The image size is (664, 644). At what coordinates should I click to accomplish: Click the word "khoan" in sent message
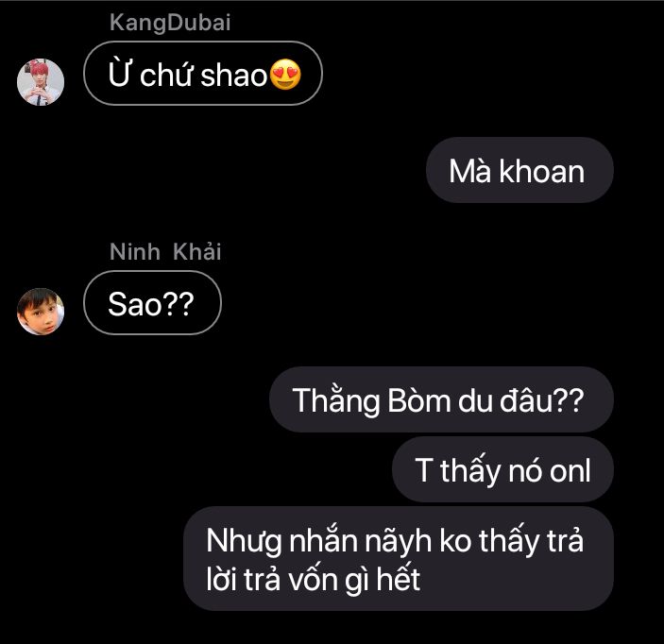[x=541, y=171]
